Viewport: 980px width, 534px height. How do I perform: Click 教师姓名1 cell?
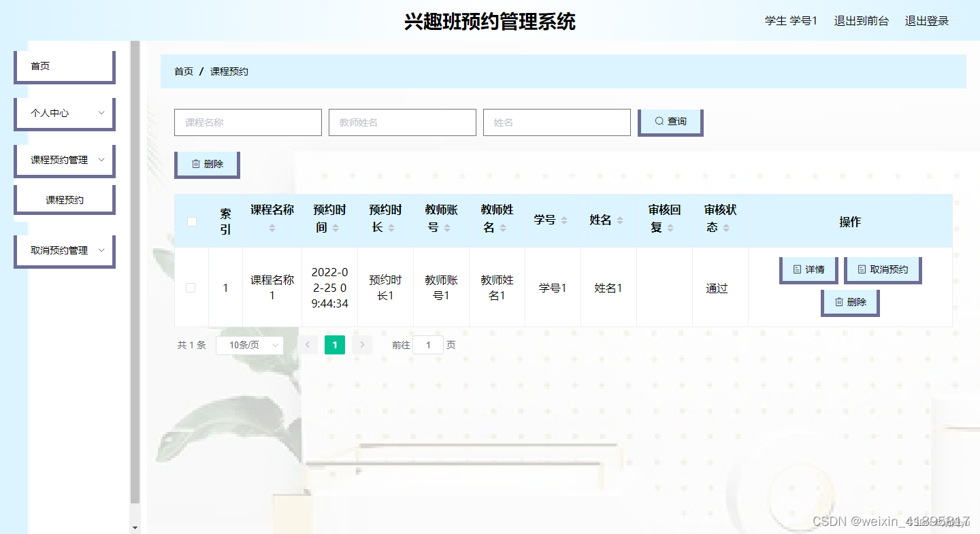point(497,288)
